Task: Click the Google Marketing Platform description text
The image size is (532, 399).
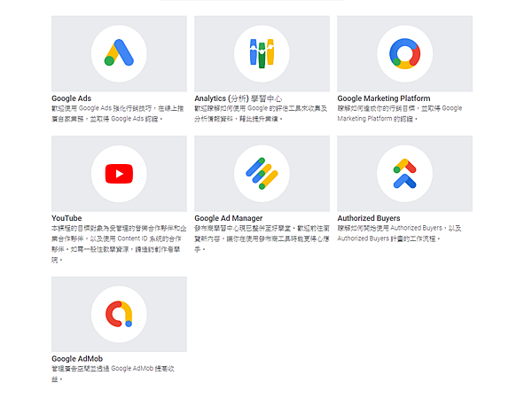Action: click(400, 113)
